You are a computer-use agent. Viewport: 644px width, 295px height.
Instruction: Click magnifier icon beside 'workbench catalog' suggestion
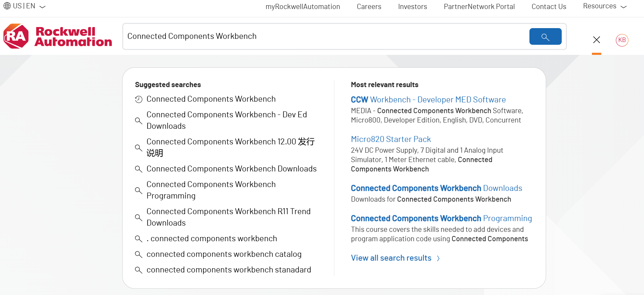[139, 254]
